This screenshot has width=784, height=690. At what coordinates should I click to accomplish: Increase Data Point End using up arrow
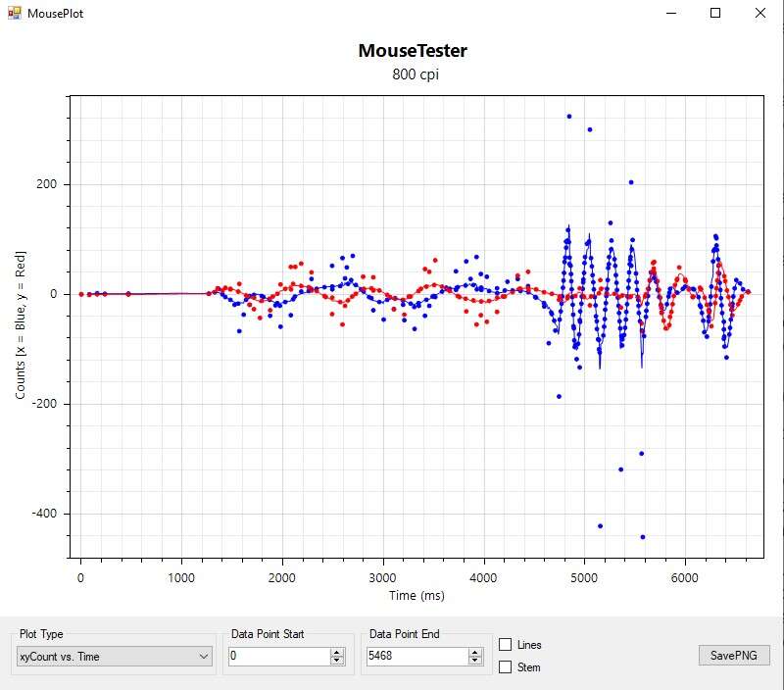click(x=476, y=652)
